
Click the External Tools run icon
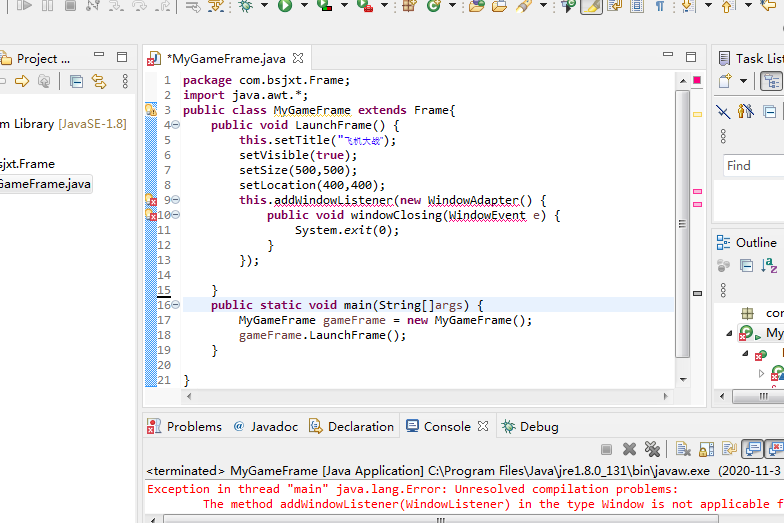pos(365,6)
